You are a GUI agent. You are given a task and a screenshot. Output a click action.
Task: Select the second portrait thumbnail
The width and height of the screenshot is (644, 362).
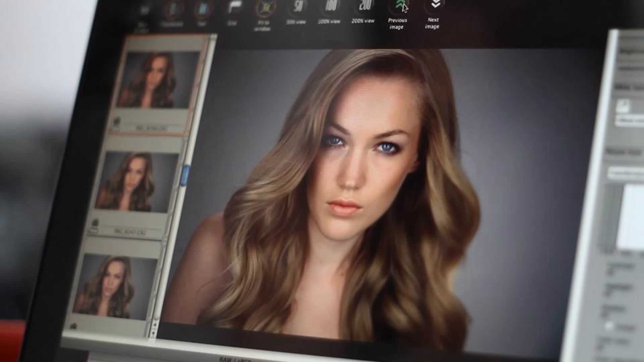coord(136,182)
